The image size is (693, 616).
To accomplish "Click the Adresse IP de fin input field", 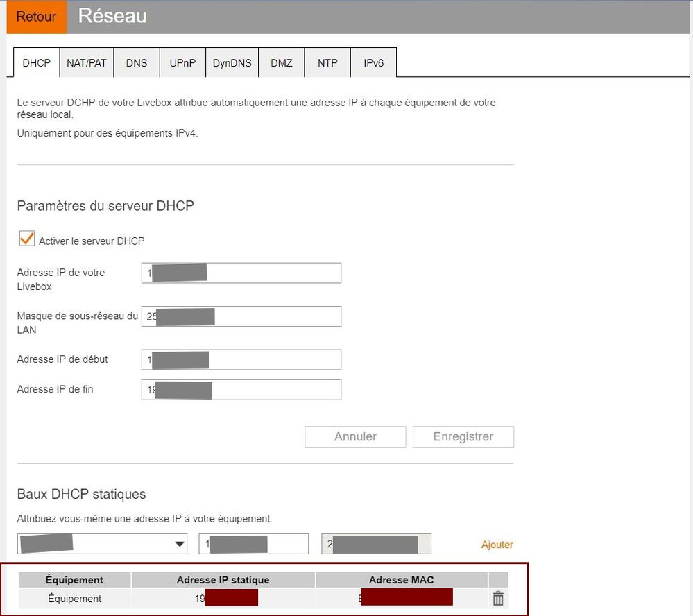I will click(x=241, y=389).
